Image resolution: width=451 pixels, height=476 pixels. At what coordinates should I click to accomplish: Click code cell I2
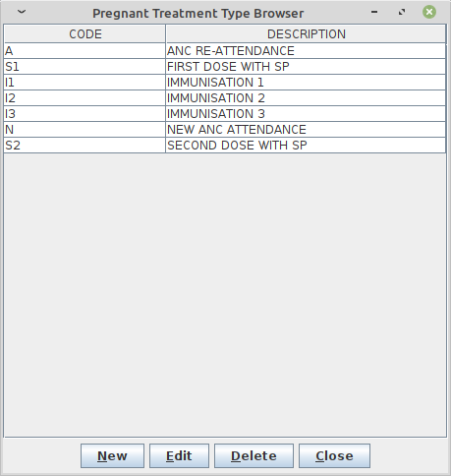point(85,98)
